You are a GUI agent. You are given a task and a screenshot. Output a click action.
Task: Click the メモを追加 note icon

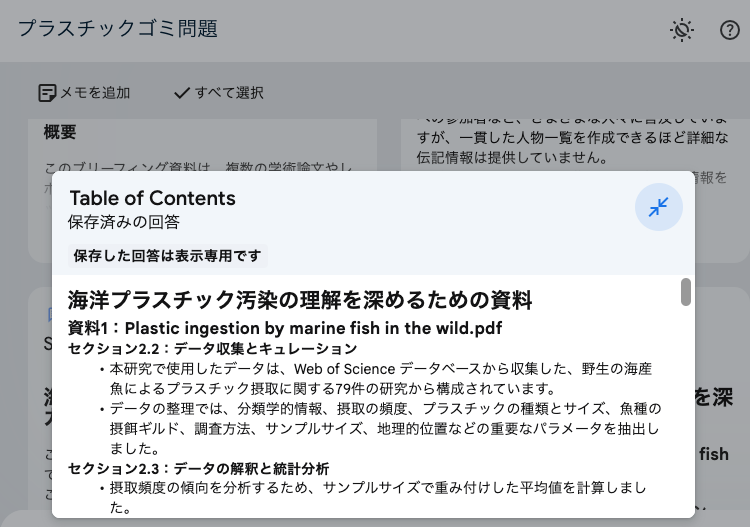(x=84, y=93)
